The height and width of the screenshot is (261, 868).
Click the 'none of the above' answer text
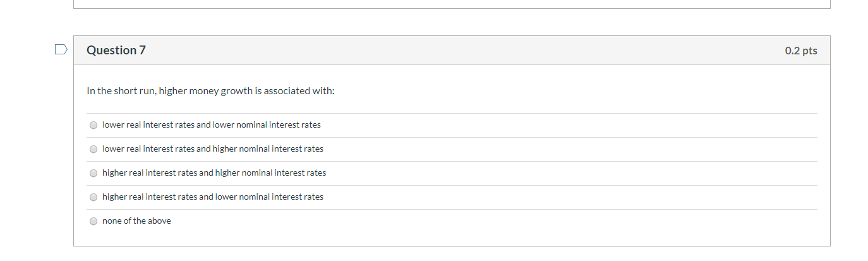pyautogui.click(x=136, y=221)
